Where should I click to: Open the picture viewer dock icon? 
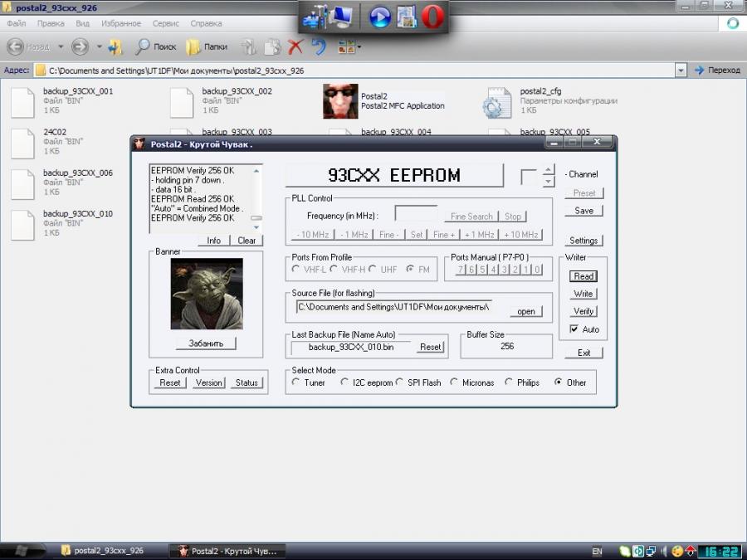click(407, 17)
